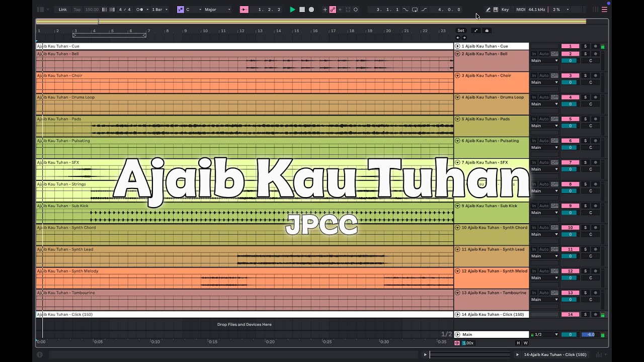
Task: Go to Previous Locator arrow
Action: [458, 38]
